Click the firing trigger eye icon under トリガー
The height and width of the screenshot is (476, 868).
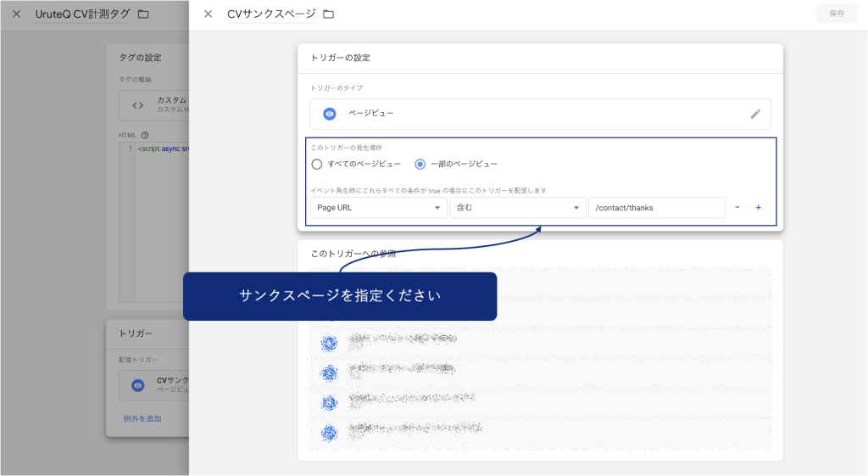pos(138,385)
